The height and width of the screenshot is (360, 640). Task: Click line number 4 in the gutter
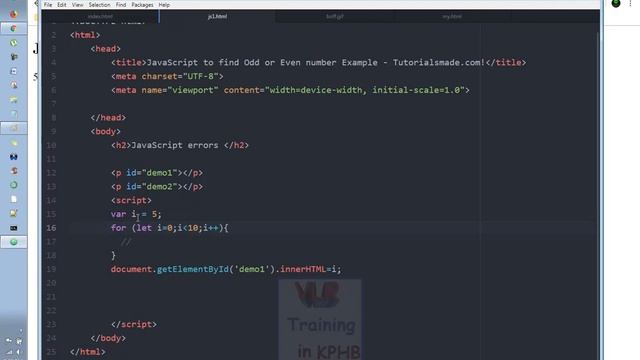click(x=54, y=63)
